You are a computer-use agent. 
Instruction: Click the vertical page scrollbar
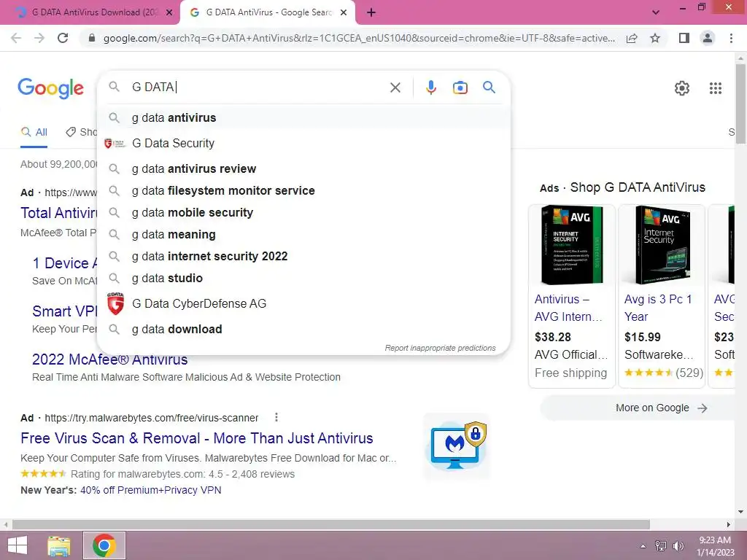point(740,104)
